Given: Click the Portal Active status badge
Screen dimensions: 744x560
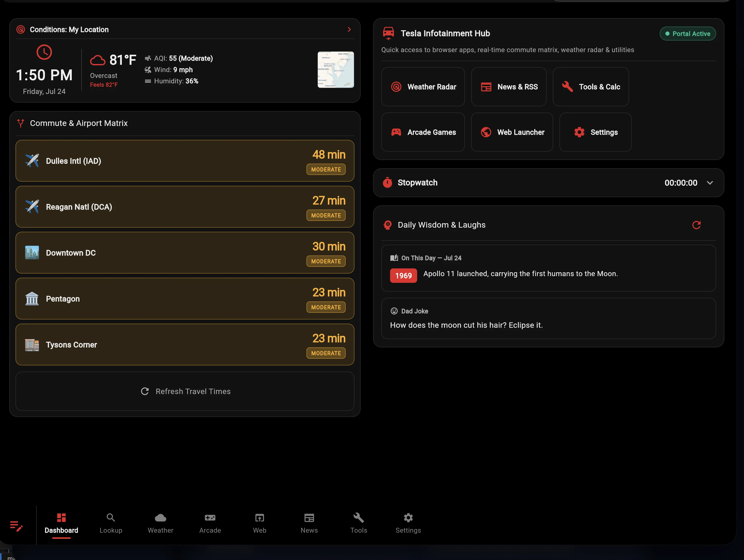Looking at the screenshot, I should [x=687, y=34].
